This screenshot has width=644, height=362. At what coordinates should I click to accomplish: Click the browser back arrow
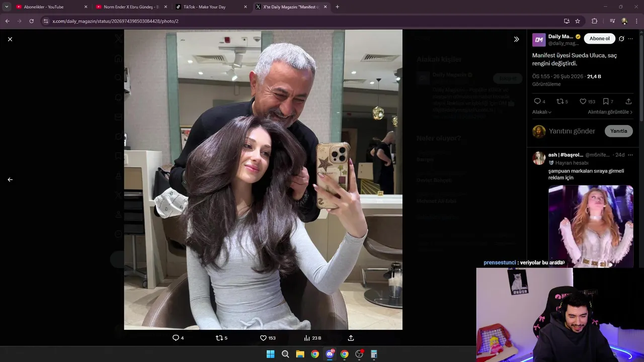(7, 21)
